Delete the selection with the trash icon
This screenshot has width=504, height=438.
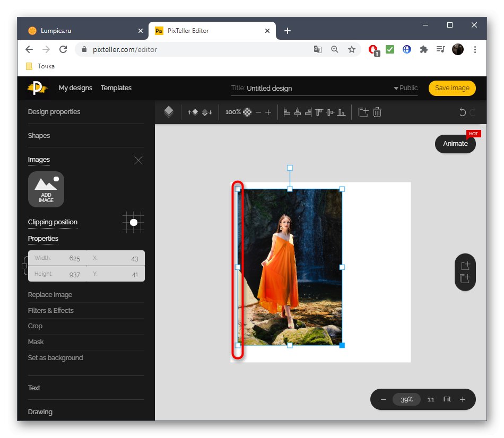click(x=377, y=112)
